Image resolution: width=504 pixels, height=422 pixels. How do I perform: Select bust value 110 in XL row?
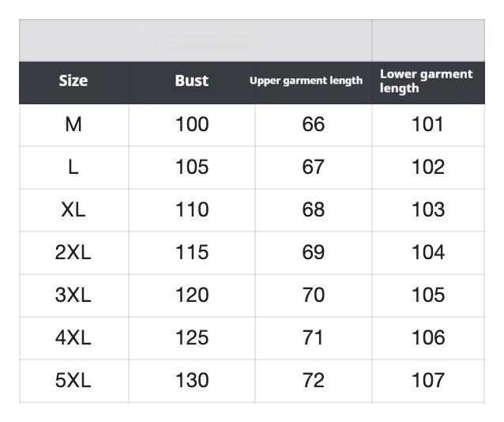(192, 209)
